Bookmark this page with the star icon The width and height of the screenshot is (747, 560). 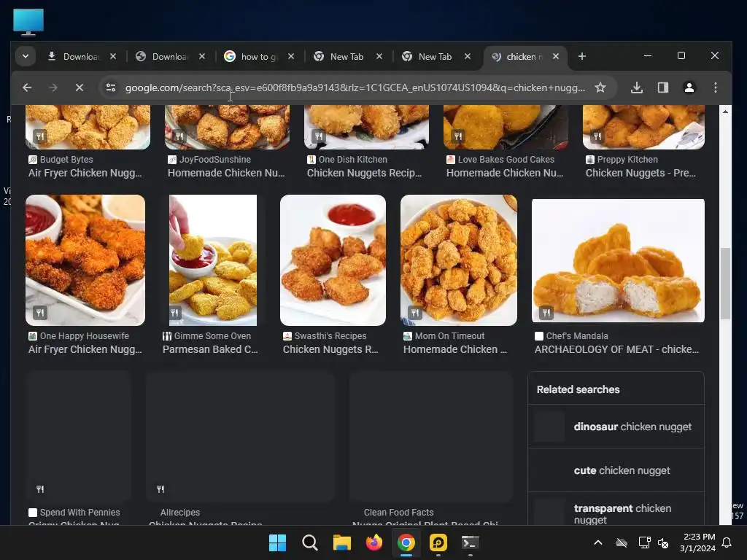pos(600,87)
